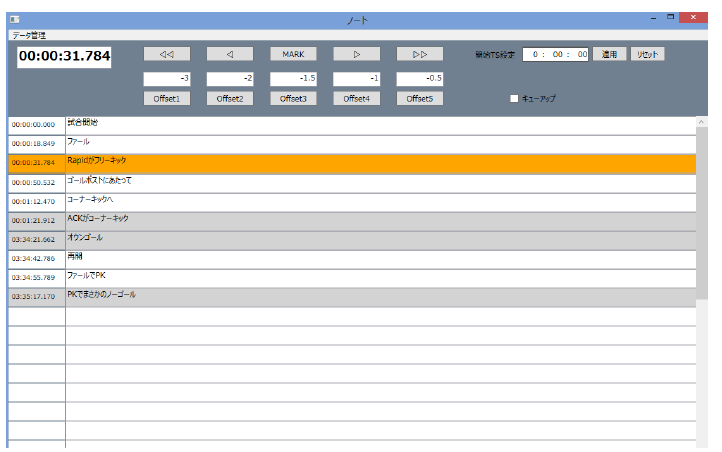722x452 pixels.
Task: Click the Offset5 button
Action: 420,98
